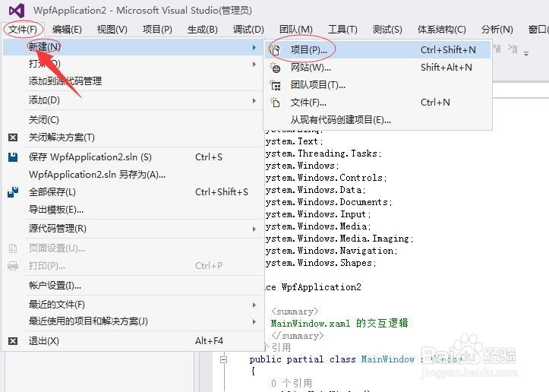Choose 项目(P)... in the New submenu

(377, 50)
